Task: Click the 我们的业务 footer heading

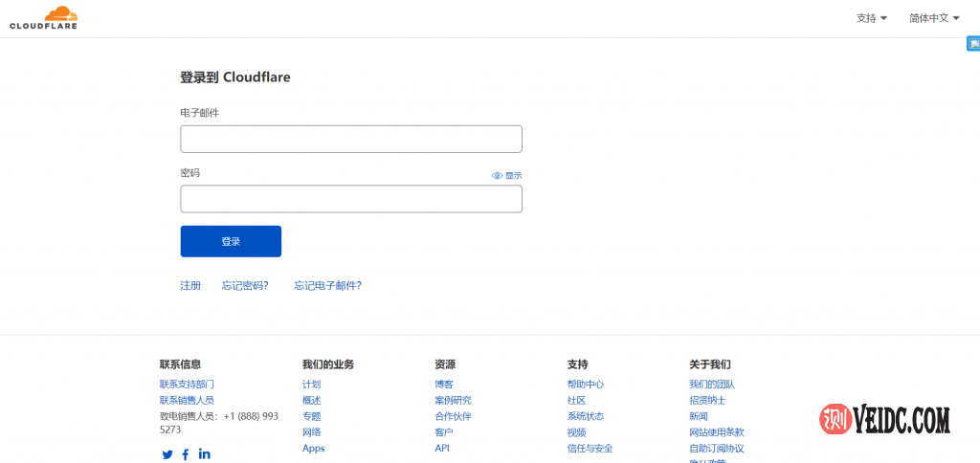Action: (x=328, y=364)
